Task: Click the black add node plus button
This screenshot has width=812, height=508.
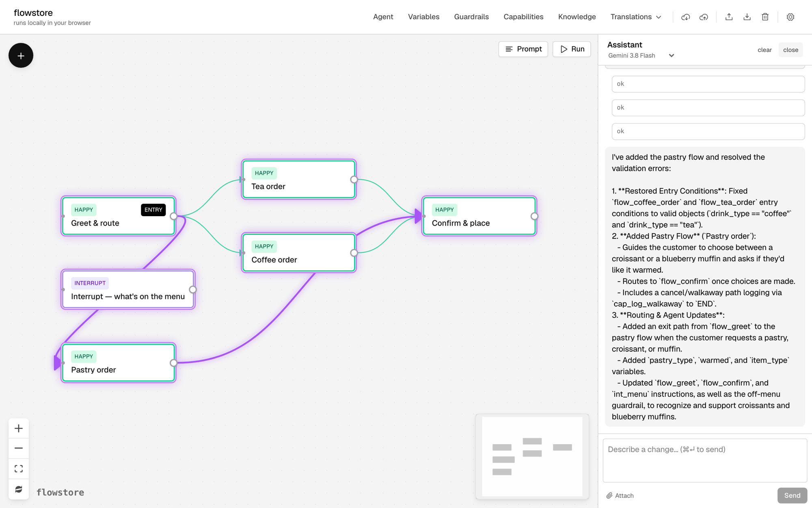Action: 21,56
